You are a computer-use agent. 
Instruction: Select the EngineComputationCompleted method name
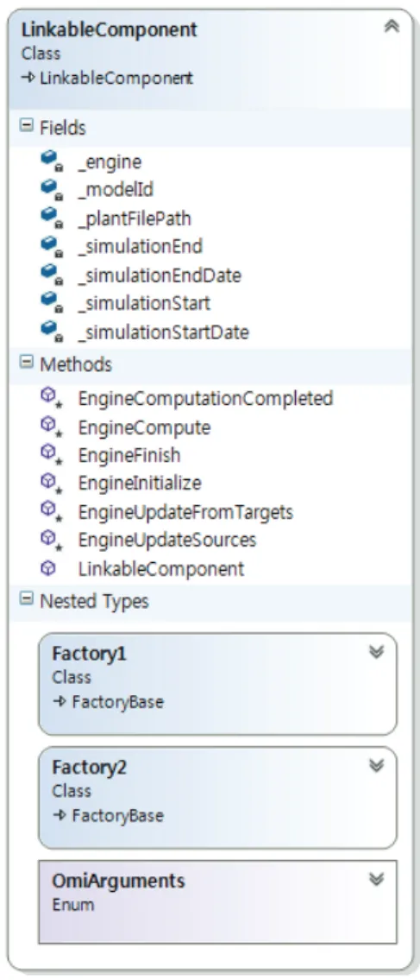click(x=205, y=399)
